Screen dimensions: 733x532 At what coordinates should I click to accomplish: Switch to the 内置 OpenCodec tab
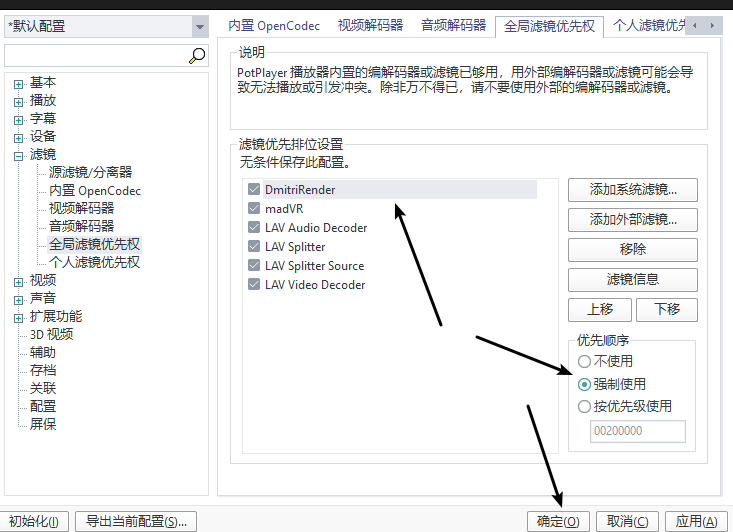click(274, 25)
